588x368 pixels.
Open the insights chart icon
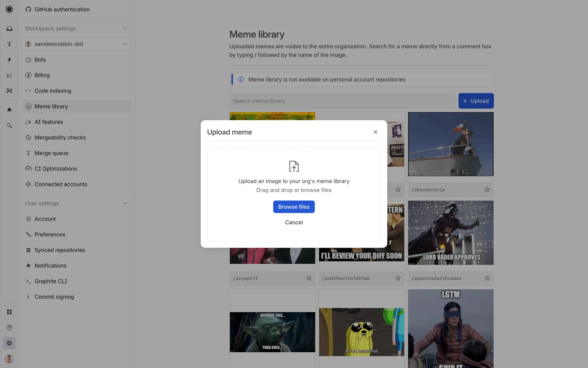tap(9, 75)
